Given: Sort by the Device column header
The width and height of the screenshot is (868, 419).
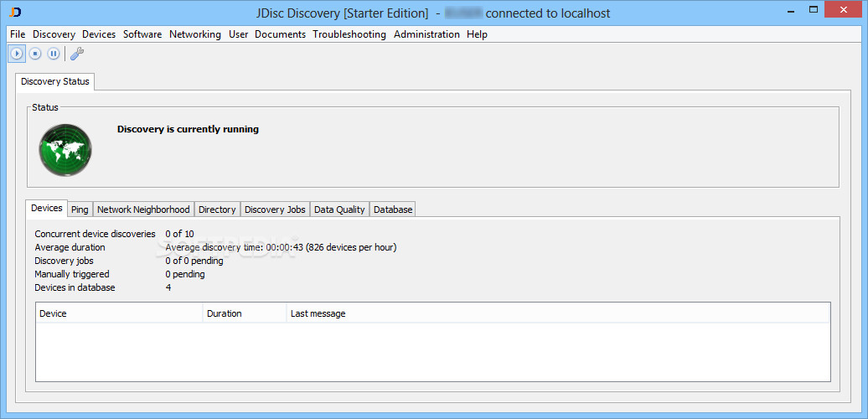Looking at the screenshot, I should [x=120, y=313].
